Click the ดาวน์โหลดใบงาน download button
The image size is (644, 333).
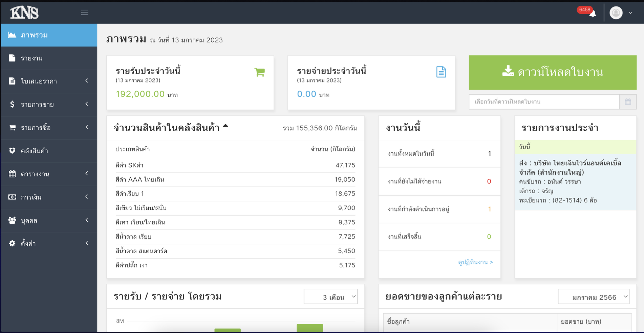tap(552, 72)
